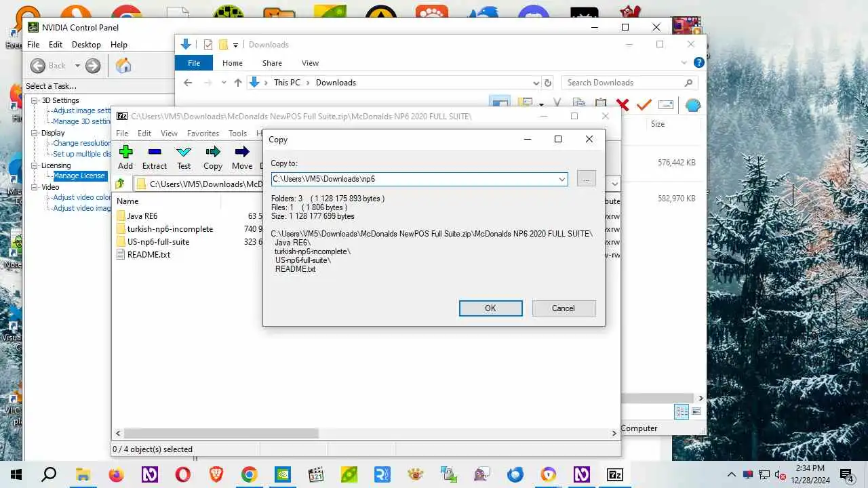Image resolution: width=868 pixels, height=488 pixels.
Task: Click Explorer orange checkmark icon
Action: [644, 104]
